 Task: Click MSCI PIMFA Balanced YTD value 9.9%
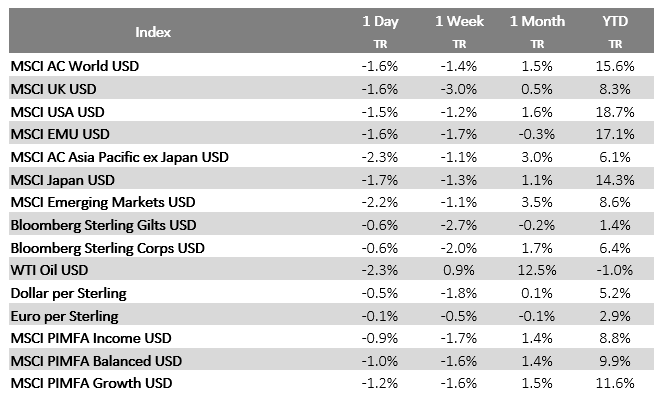(x=617, y=361)
